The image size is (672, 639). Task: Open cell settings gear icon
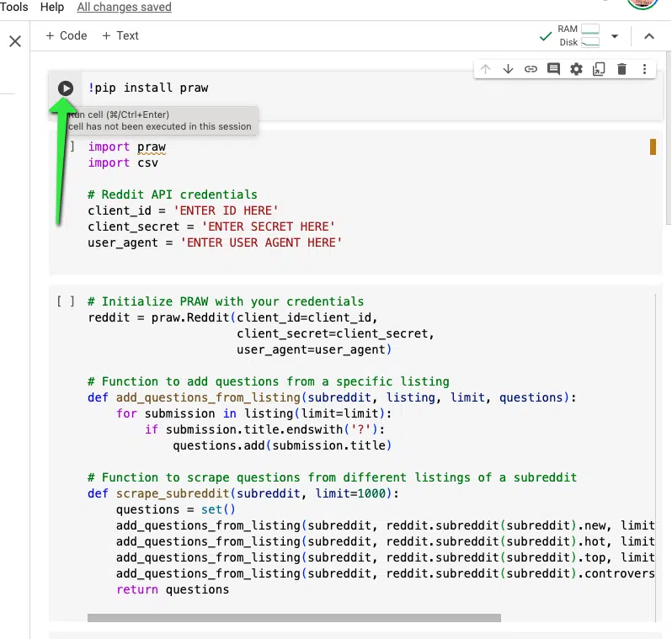coord(576,69)
